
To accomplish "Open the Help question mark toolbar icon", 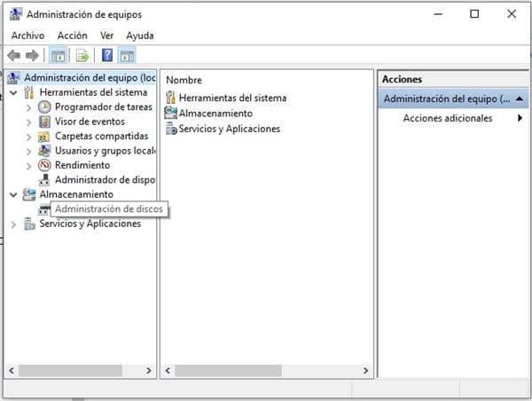I will pyautogui.click(x=107, y=55).
